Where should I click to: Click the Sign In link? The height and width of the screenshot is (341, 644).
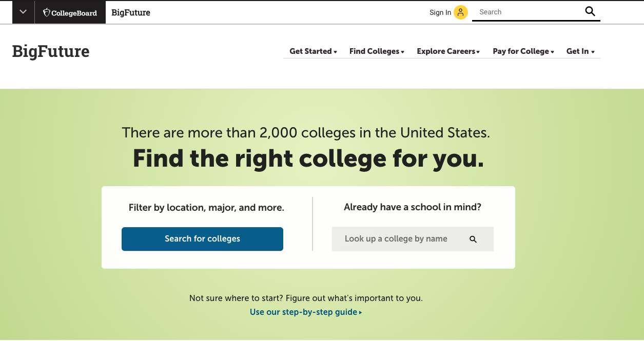coord(440,12)
